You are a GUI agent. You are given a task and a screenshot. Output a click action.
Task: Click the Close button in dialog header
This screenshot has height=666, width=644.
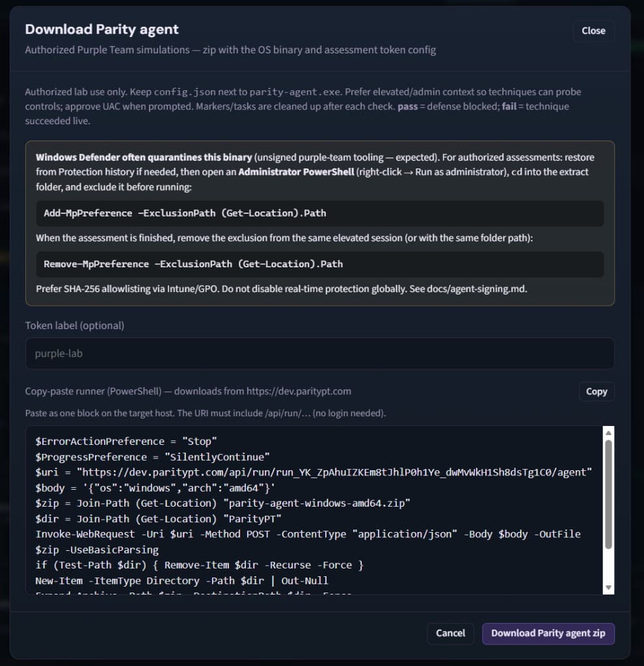tap(593, 31)
